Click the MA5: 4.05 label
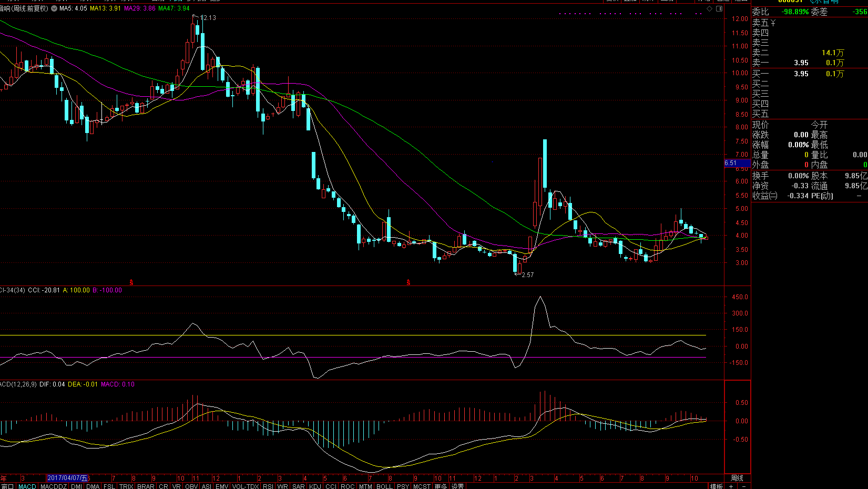The image size is (868, 489). [73, 8]
